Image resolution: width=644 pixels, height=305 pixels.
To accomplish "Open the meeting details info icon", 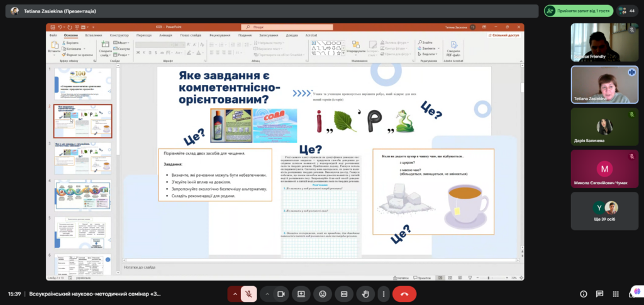I will point(583,294).
